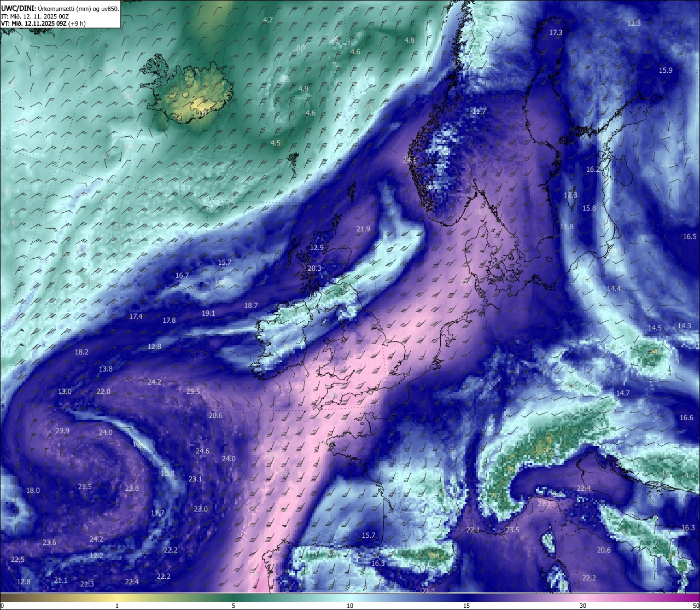Click the 18.0 value at the left edge
The height and width of the screenshot is (610, 700).
(33, 491)
